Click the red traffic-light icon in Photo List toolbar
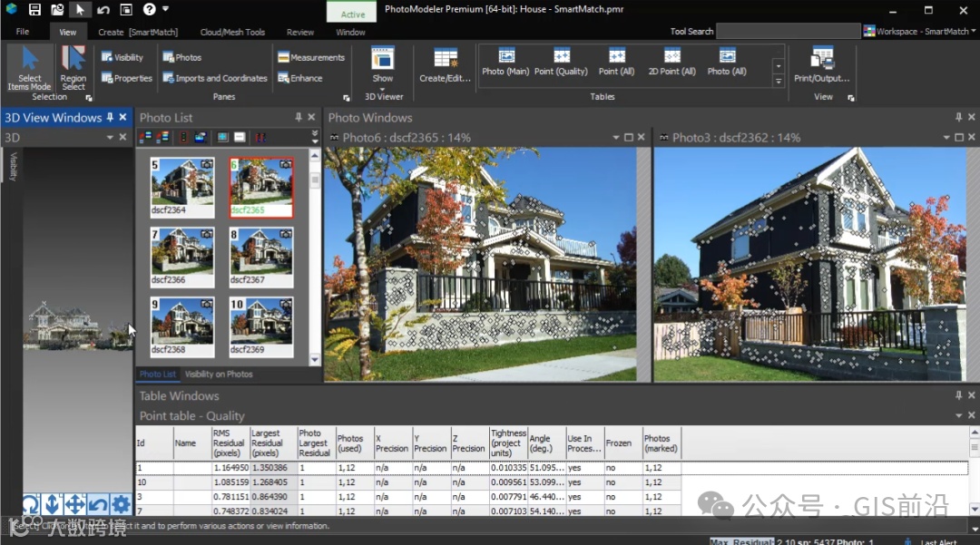The width and height of the screenshot is (980, 545). click(183, 137)
